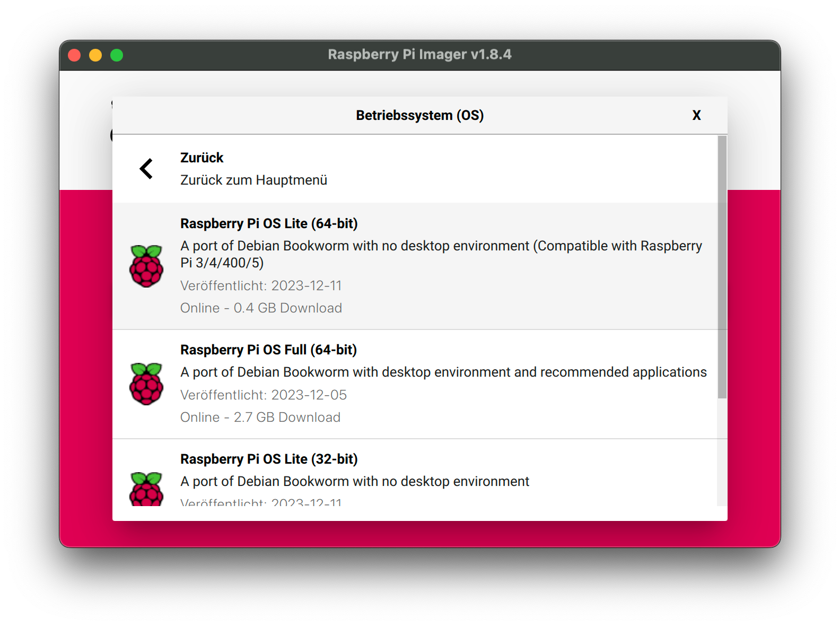Click the raspberry icon for OS Full (64-bit)
Image resolution: width=840 pixels, height=626 pixels.
(x=146, y=384)
